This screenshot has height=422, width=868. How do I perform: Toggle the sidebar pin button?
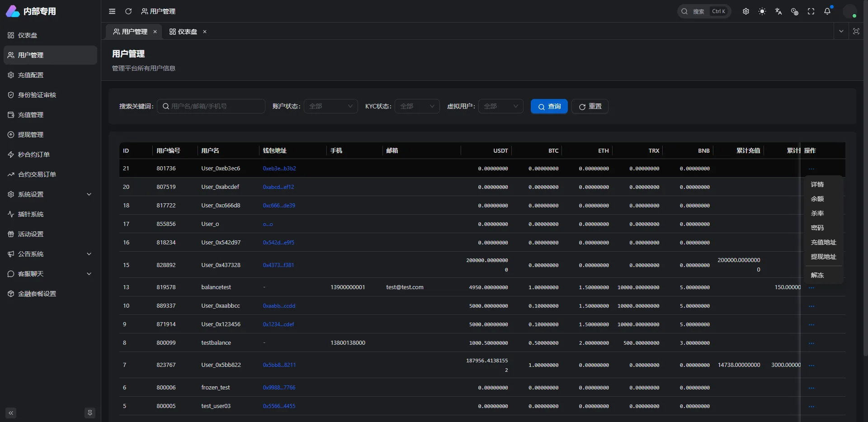tap(90, 413)
